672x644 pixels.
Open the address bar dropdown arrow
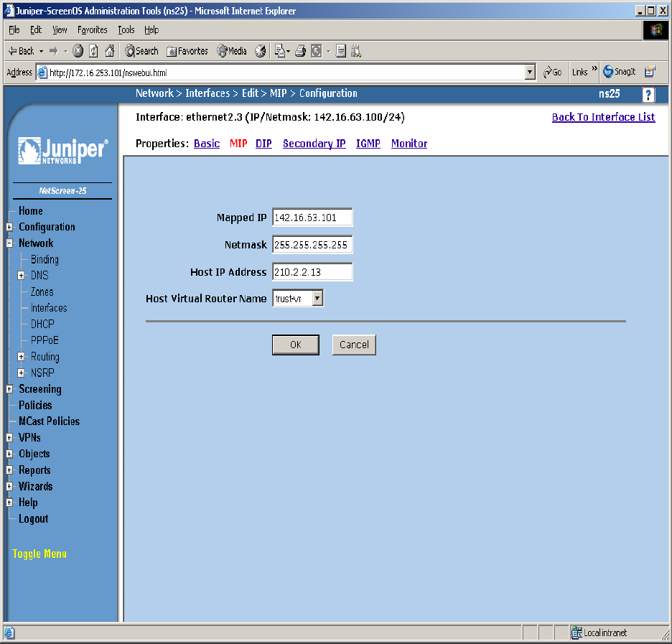[530, 73]
